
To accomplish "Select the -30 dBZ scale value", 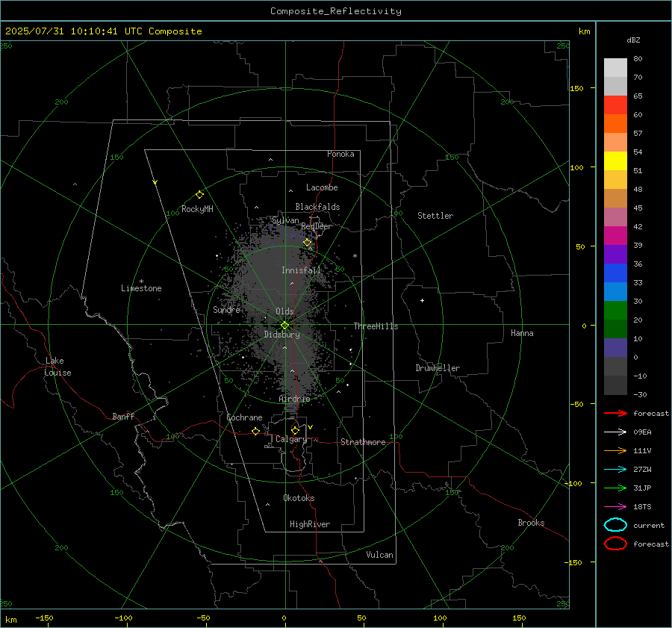I will [640, 394].
